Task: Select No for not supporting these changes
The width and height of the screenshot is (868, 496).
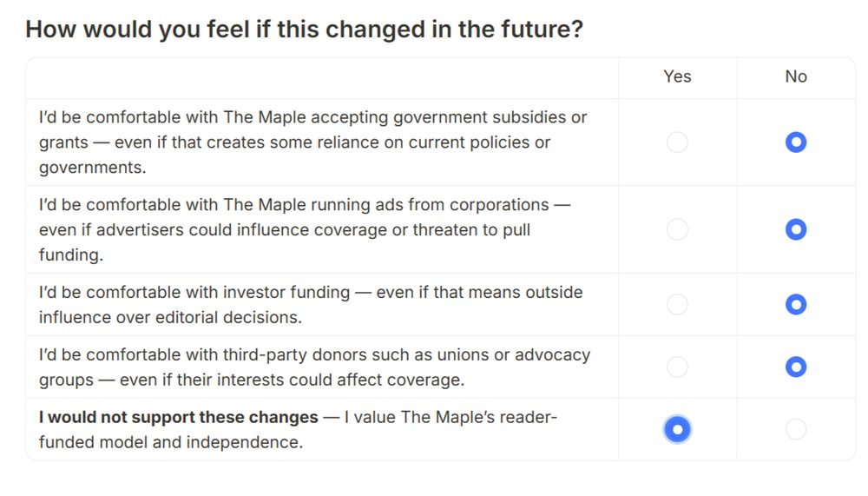Action: tap(796, 429)
